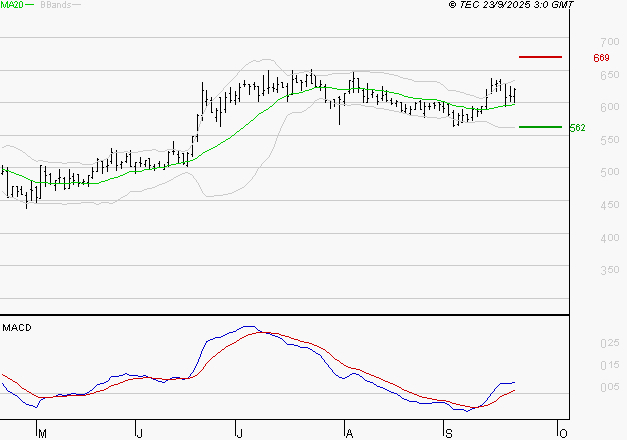Click the green support line marker
Viewport: 627px width, 440px height.
(540, 127)
